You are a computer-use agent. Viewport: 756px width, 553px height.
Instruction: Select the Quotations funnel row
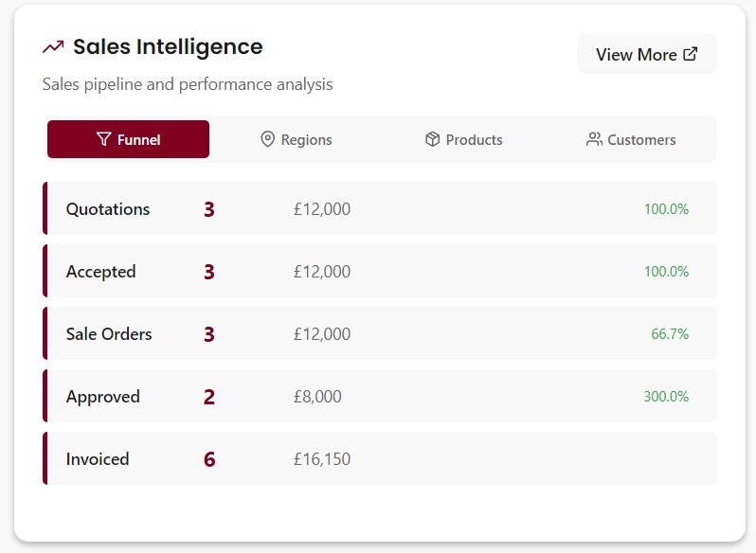[x=380, y=208]
